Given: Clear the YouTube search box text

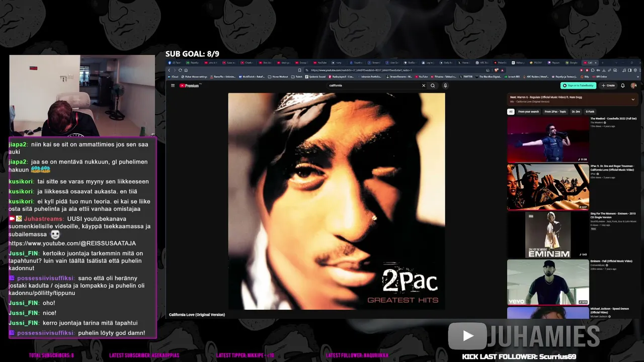Looking at the screenshot, I should pyautogui.click(x=424, y=85).
